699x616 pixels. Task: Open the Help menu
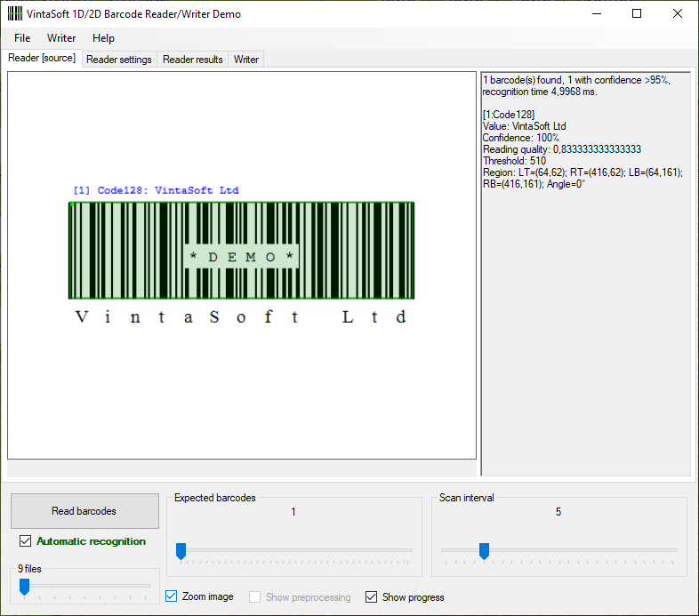pyautogui.click(x=103, y=38)
